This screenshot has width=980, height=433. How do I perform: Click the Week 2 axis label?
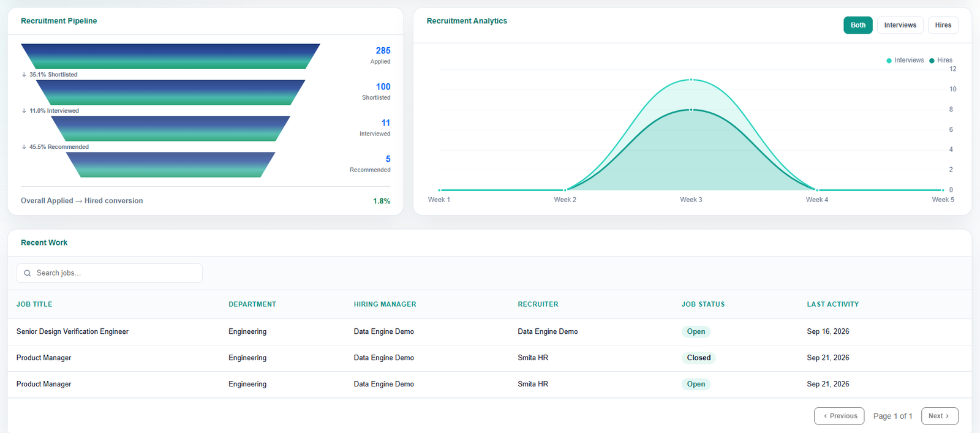coord(565,200)
